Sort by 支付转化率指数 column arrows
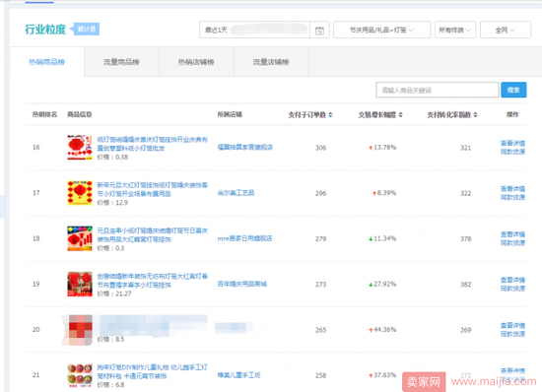This screenshot has height=392, width=542. click(475, 114)
